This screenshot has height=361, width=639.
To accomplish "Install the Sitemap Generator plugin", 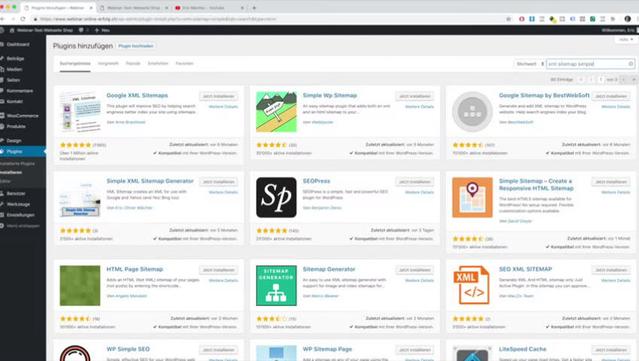I will coord(414,270).
